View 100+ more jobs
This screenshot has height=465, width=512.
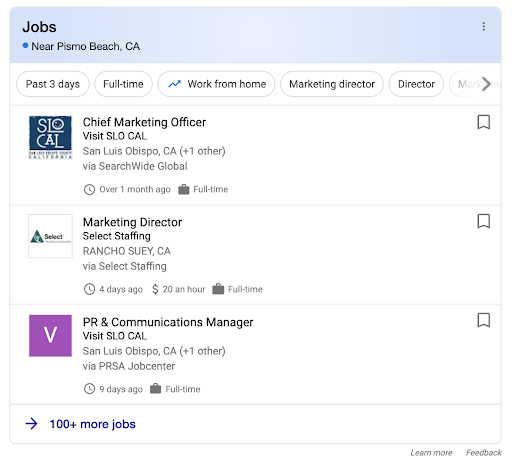tap(92, 424)
